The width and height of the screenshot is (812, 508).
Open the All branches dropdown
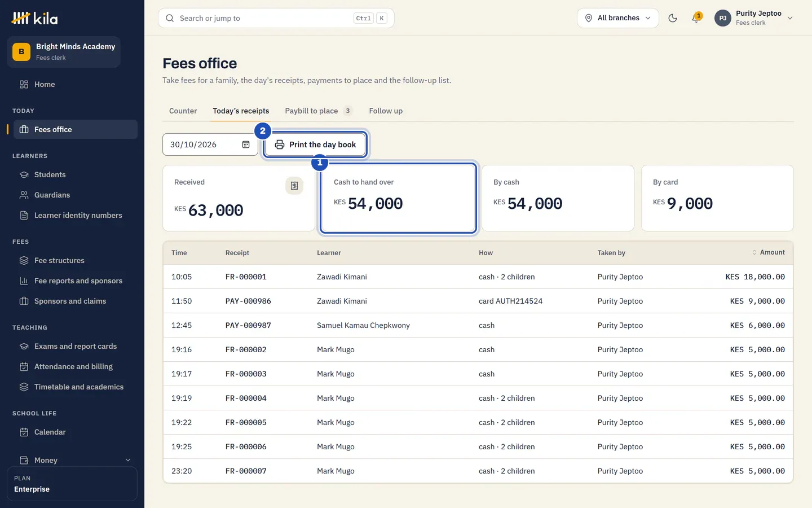(618, 18)
